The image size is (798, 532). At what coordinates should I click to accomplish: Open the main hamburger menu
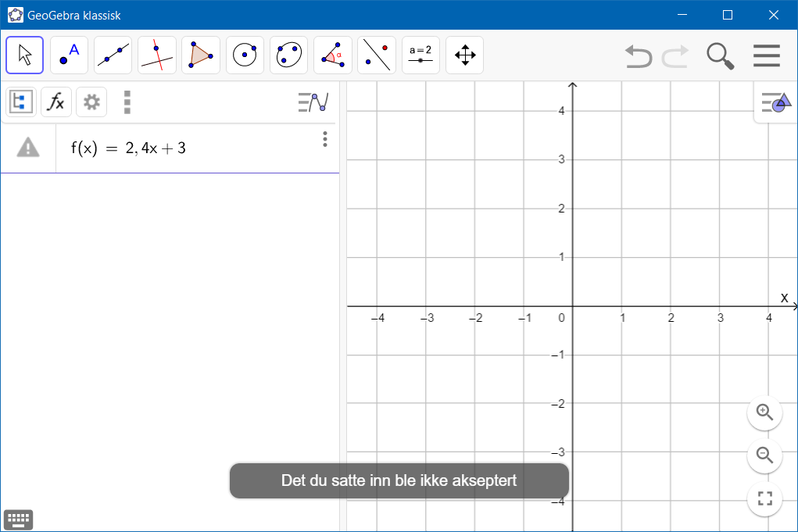pyautogui.click(x=767, y=55)
